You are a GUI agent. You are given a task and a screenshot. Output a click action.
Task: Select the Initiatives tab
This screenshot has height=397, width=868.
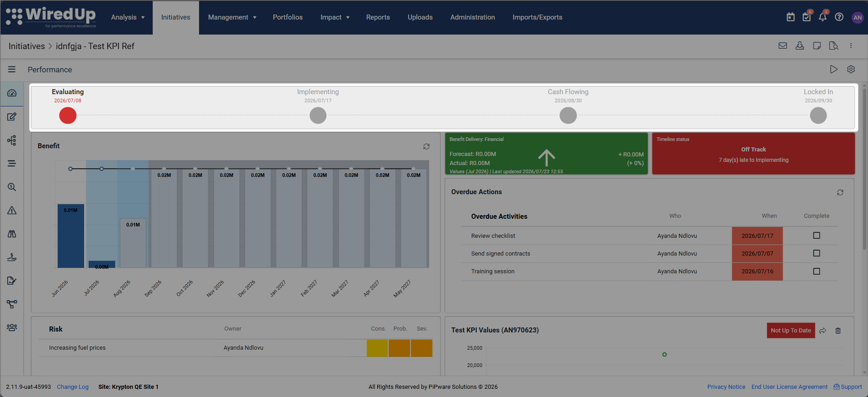tap(176, 17)
